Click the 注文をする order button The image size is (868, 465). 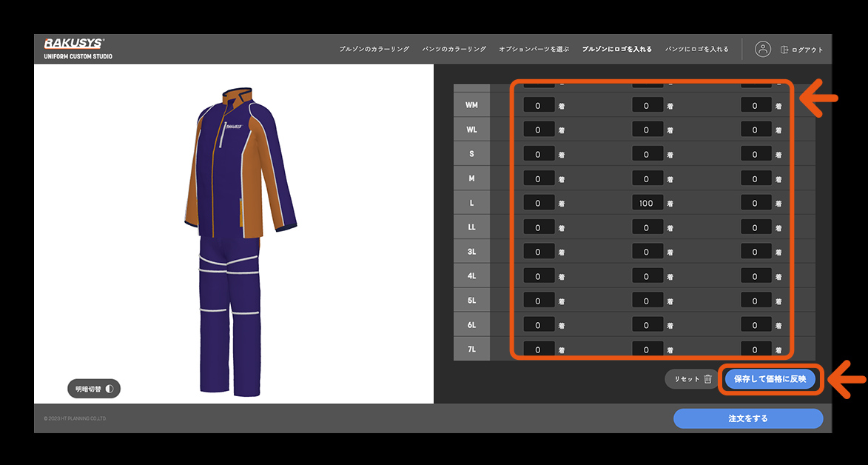click(x=747, y=418)
